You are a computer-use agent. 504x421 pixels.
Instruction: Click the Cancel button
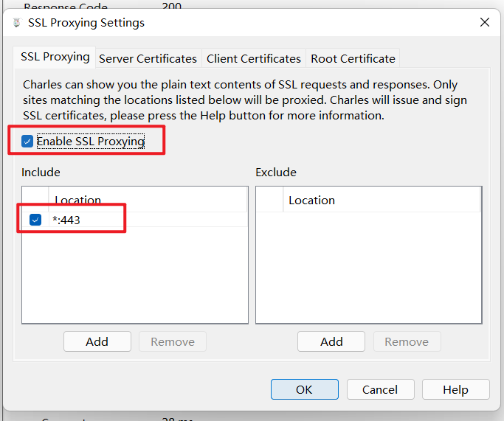coord(380,389)
